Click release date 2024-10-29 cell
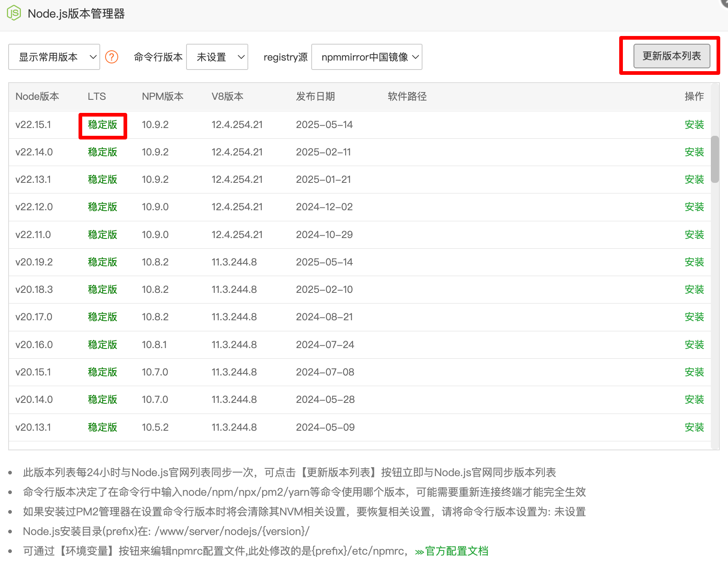The height and width of the screenshot is (562, 728). [x=324, y=235]
